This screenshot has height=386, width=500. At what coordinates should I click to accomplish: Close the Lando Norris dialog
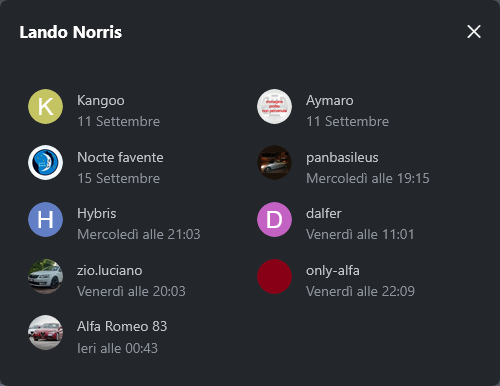[474, 32]
